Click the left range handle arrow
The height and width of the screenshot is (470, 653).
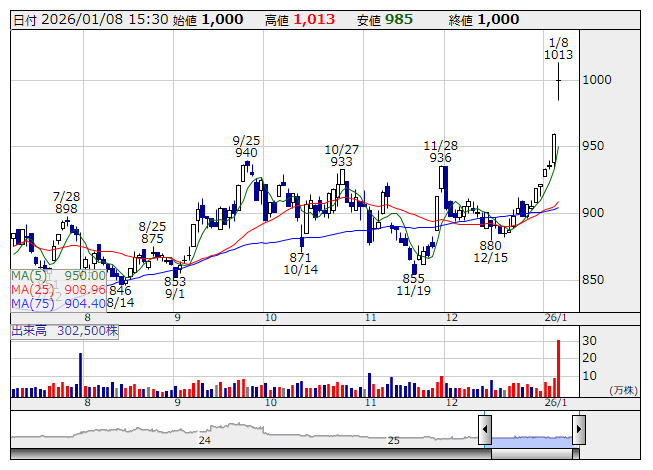point(485,431)
